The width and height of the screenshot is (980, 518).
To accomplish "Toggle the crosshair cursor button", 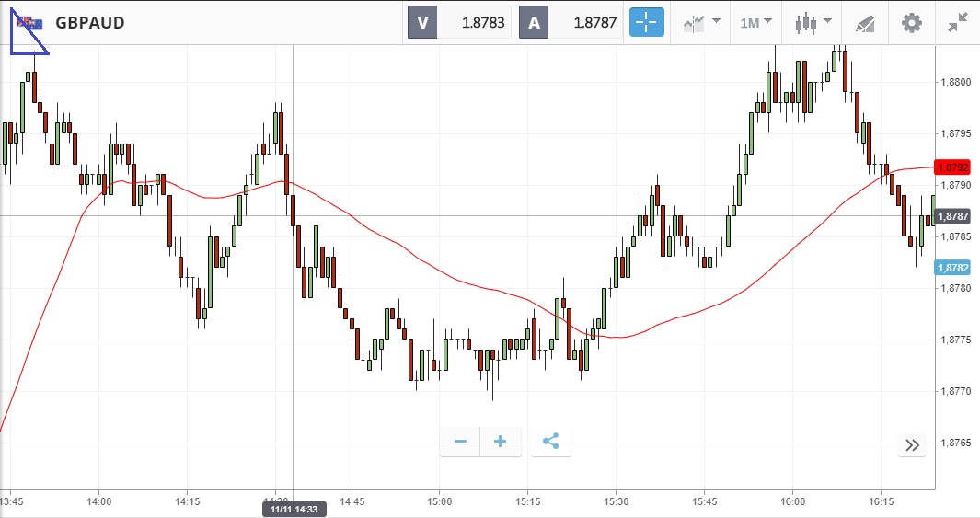I will coord(646,23).
